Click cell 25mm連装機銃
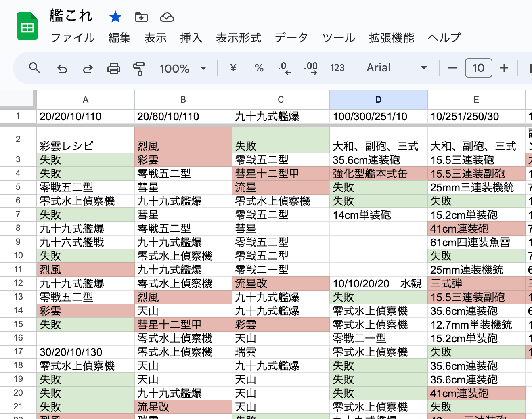The width and height of the screenshot is (532, 419). click(476, 270)
